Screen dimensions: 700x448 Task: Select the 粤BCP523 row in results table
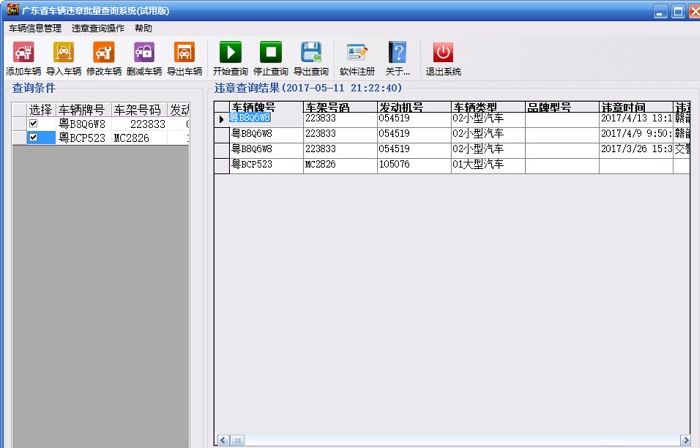click(266, 164)
